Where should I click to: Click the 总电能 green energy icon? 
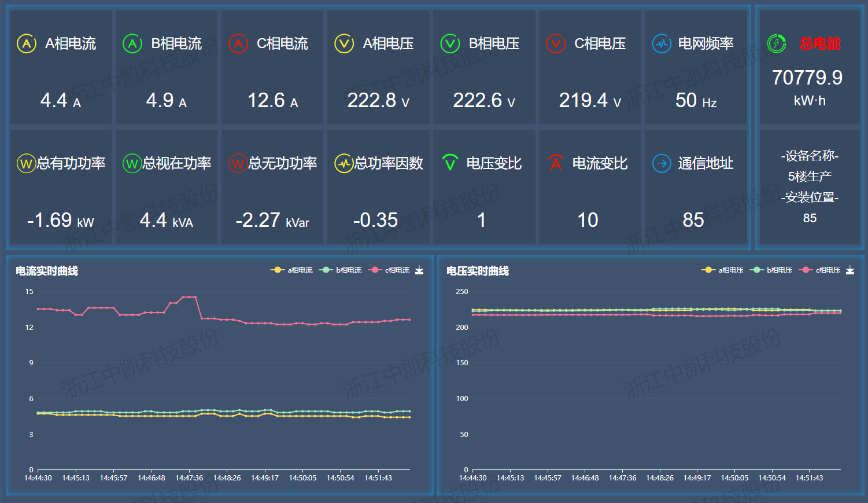[777, 43]
